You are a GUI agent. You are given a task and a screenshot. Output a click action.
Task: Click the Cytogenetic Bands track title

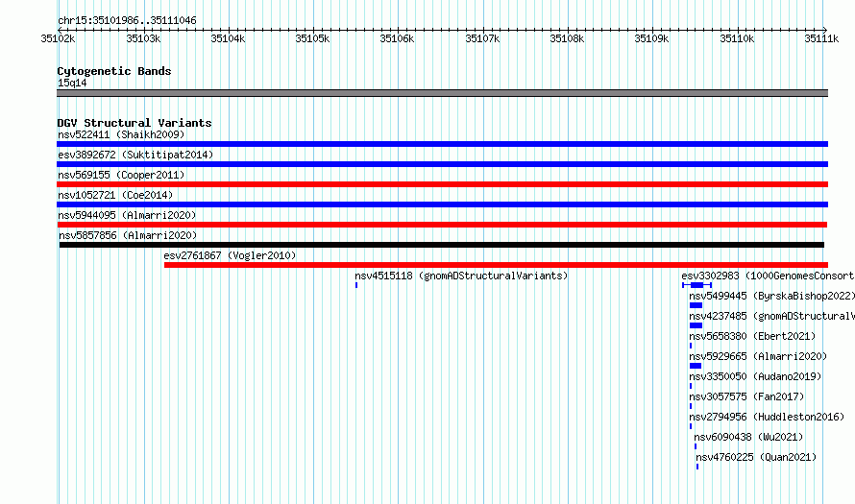click(114, 71)
